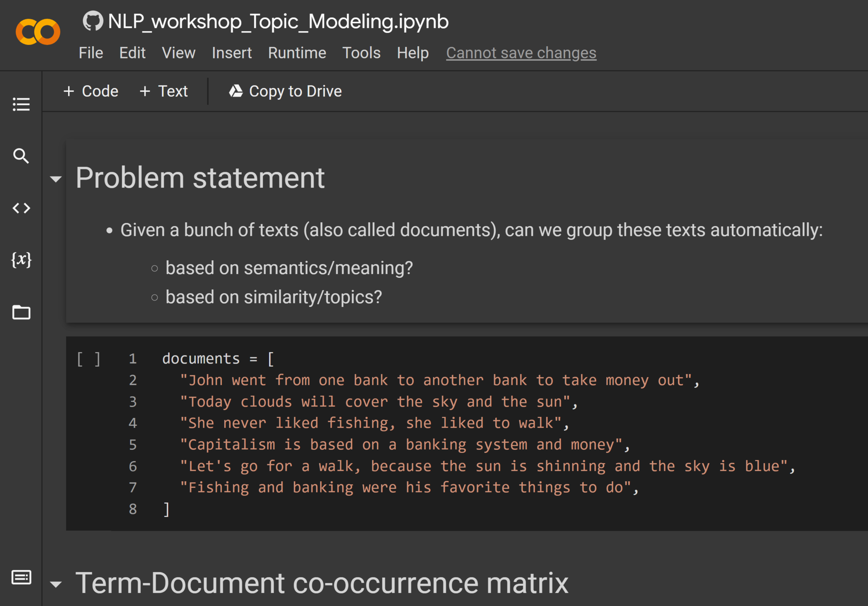Click the Cannot save changes link

click(521, 53)
